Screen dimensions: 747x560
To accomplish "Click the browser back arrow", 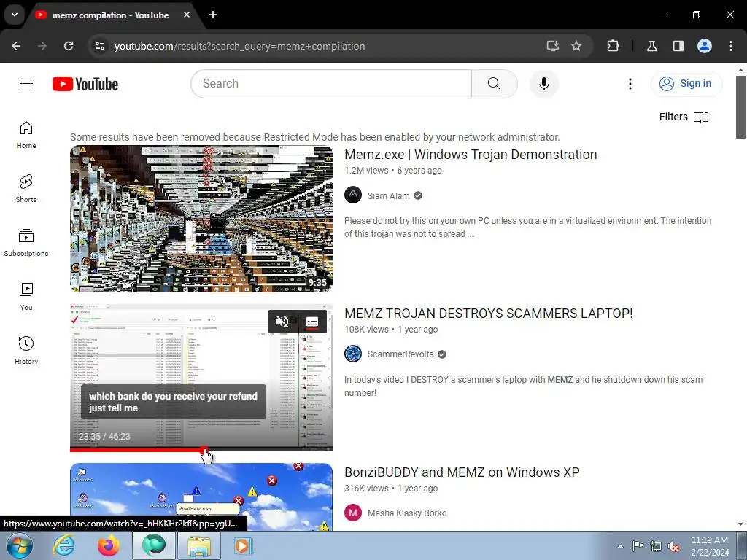I will (16, 46).
